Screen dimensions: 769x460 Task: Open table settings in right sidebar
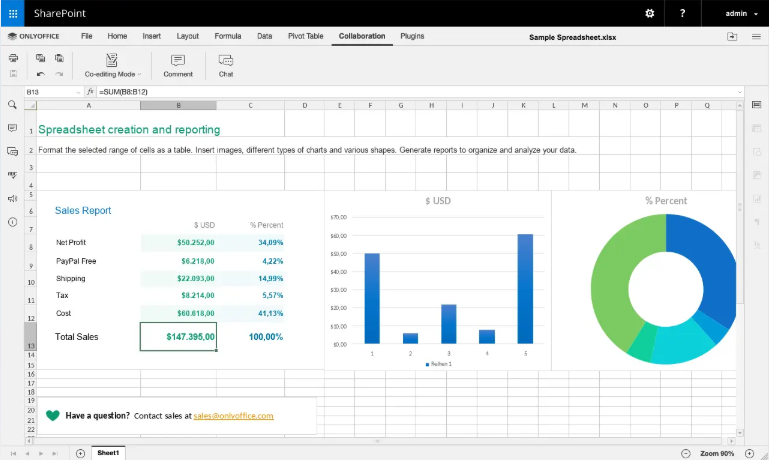point(756,128)
